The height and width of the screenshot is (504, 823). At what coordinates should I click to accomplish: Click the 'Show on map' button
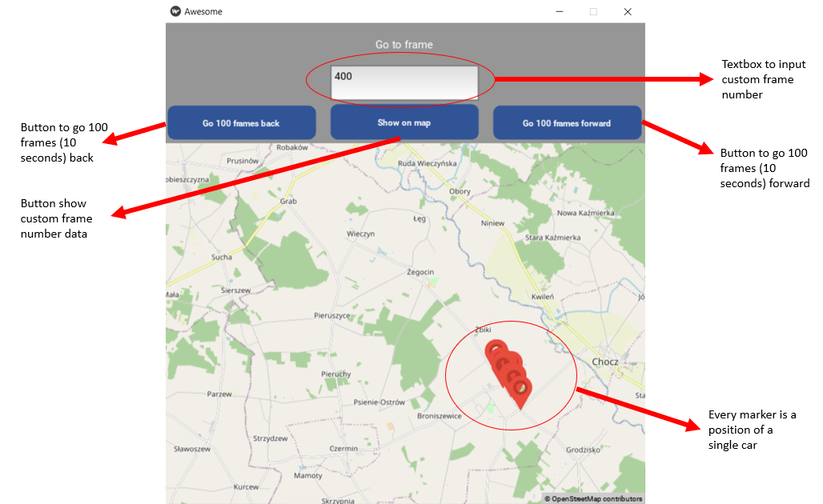click(404, 122)
